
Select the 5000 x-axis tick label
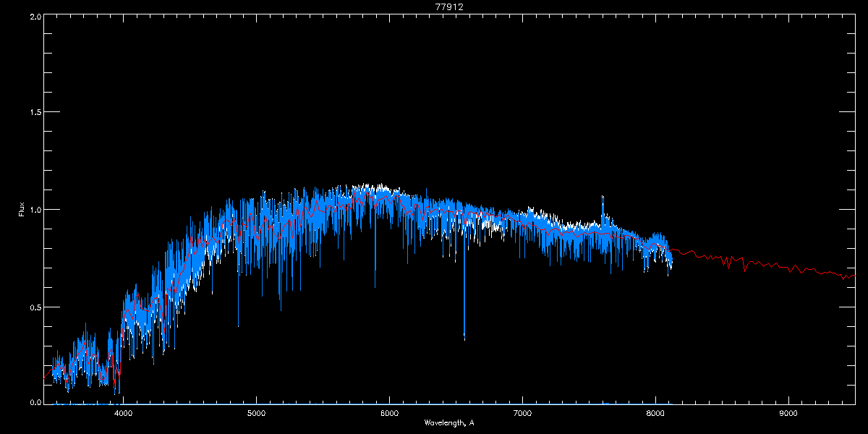(257, 413)
